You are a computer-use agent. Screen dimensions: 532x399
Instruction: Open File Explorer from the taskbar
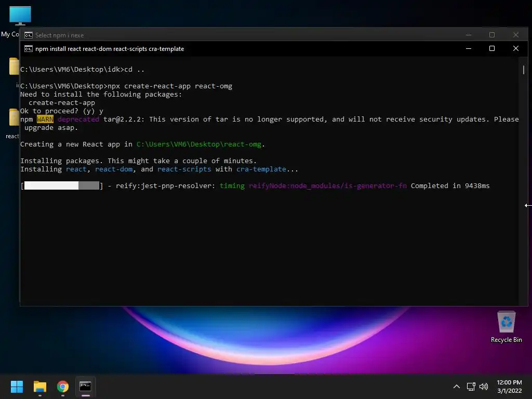click(39, 387)
